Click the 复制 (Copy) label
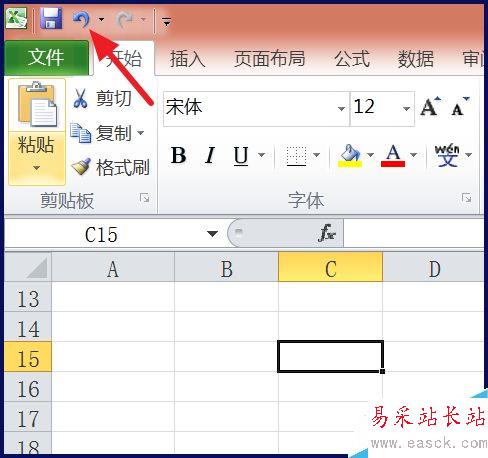Screen dimensions: 488x458 tap(114, 133)
